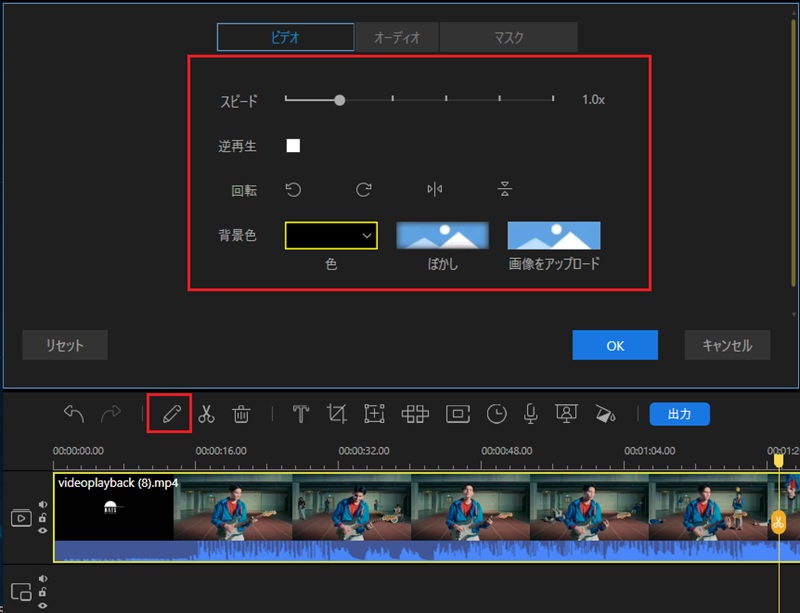The width and height of the screenshot is (800, 613).
Task: Choose the ぼかし blur background thumbnail
Action: (442, 235)
